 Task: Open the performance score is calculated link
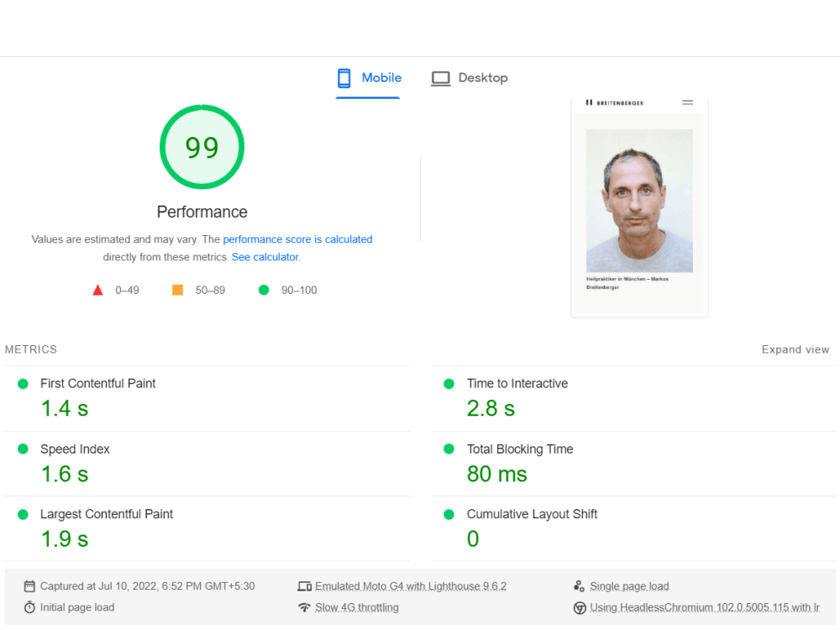click(x=297, y=239)
